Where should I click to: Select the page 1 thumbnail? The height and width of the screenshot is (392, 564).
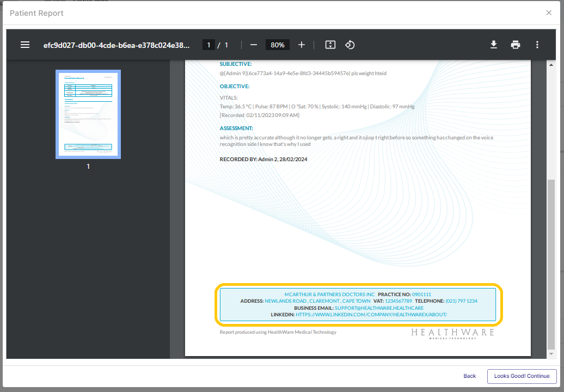tap(88, 114)
